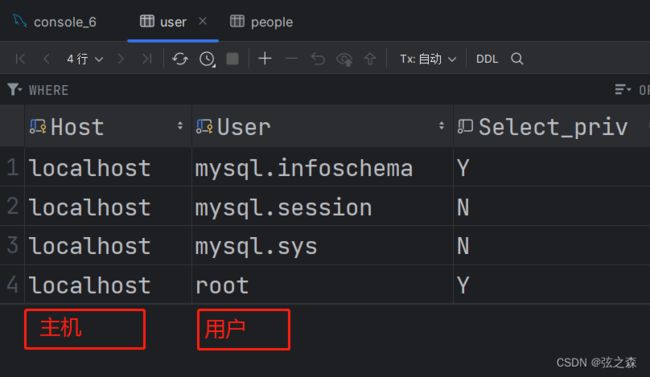The width and height of the screenshot is (650, 377).
Task: Preview pending changes eye icon
Action: pos(344,59)
